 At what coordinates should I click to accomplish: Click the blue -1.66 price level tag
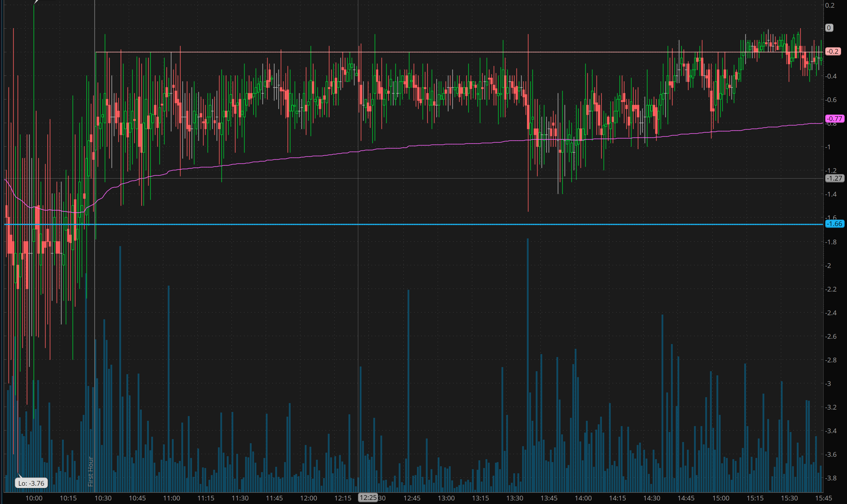click(x=834, y=224)
